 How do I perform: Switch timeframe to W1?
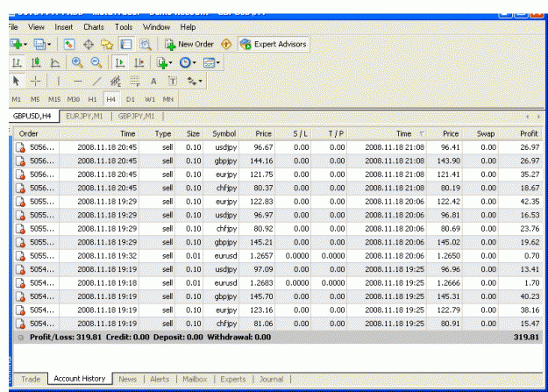(x=150, y=99)
